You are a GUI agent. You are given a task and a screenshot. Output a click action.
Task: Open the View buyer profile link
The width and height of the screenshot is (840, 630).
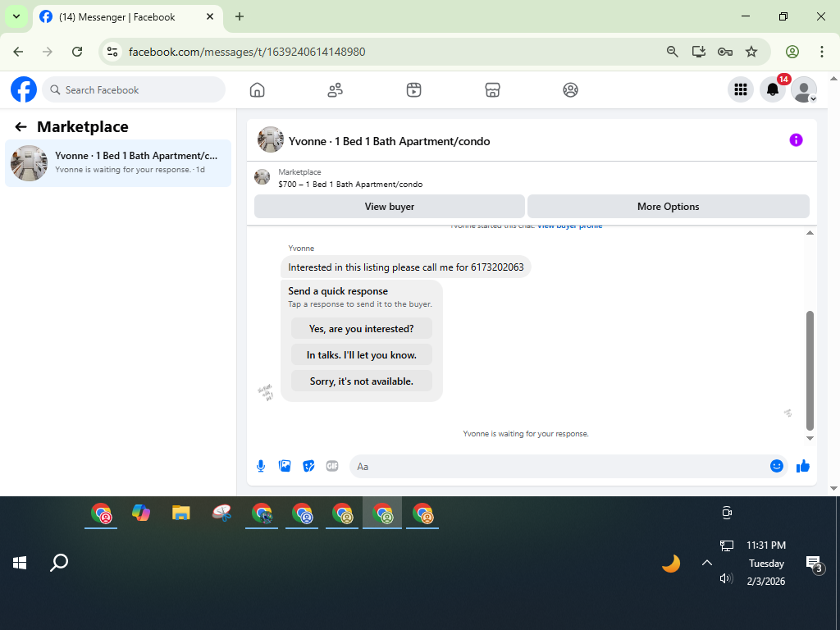click(x=569, y=226)
